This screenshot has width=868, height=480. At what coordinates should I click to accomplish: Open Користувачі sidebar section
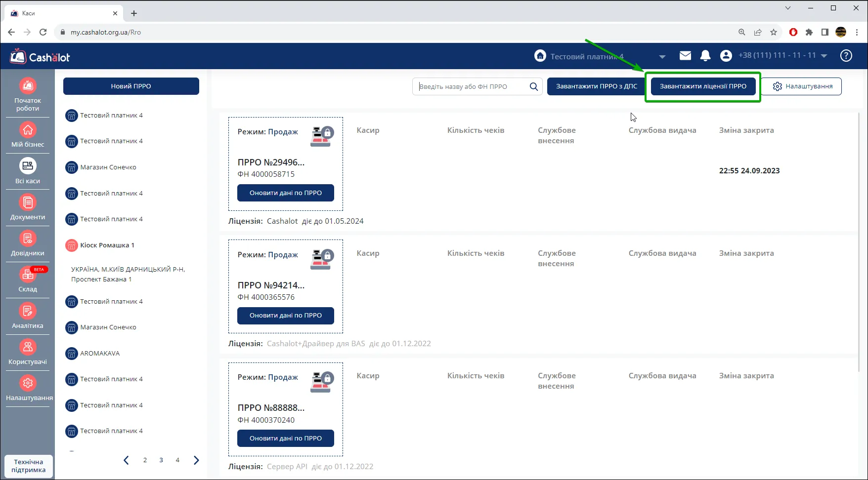(x=28, y=352)
